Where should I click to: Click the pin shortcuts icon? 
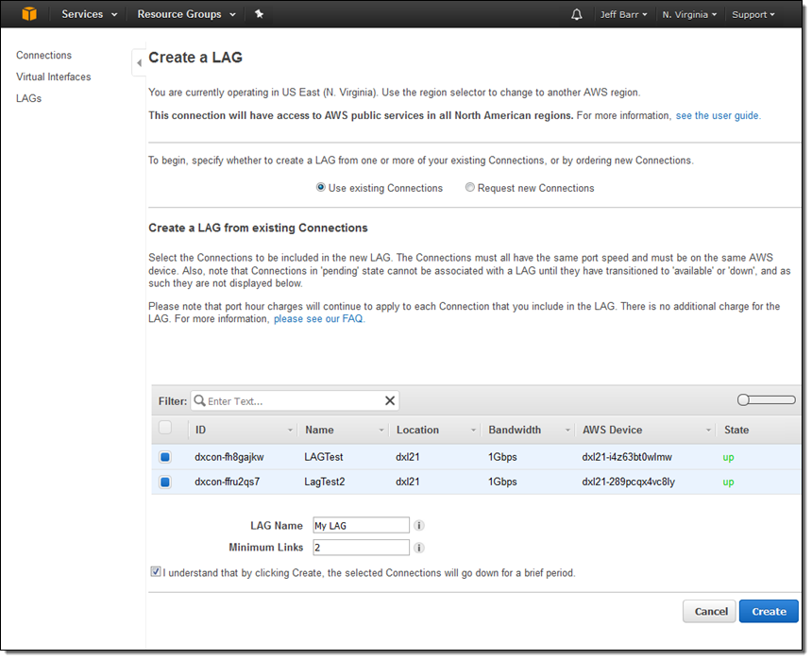pos(259,14)
